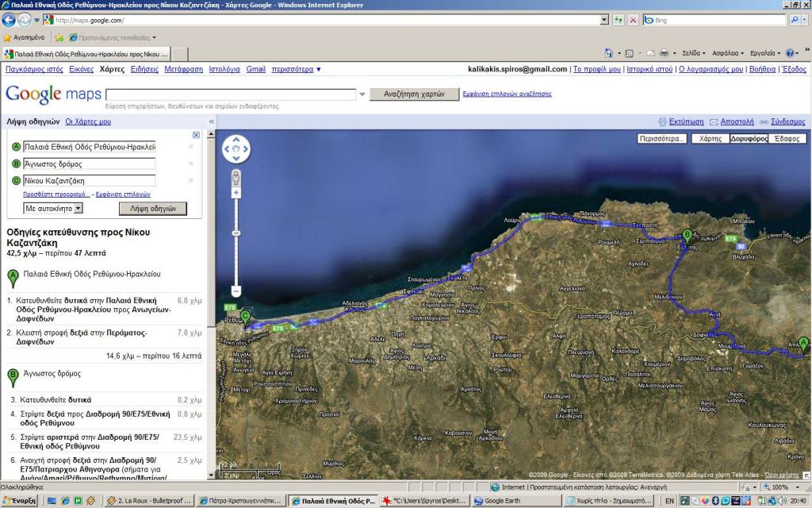Zoom out with the minus button
Viewport: 812px width, 508px height.
coord(236,291)
